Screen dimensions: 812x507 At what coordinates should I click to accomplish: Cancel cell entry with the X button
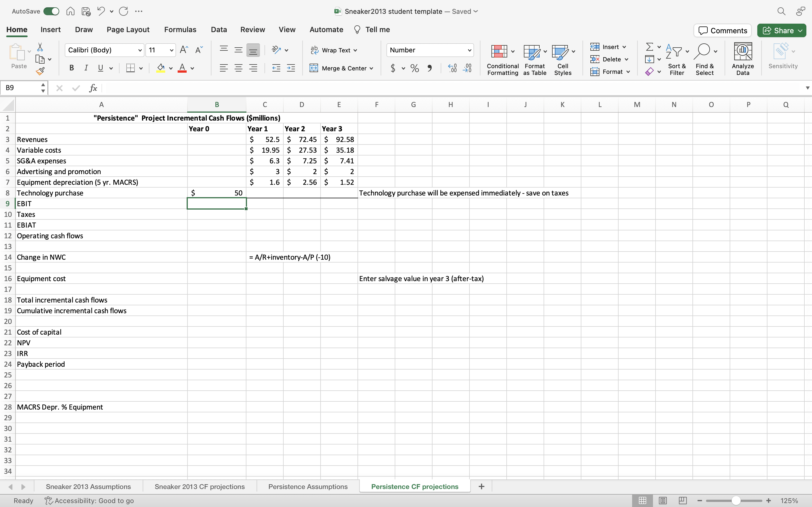tap(60, 88)
